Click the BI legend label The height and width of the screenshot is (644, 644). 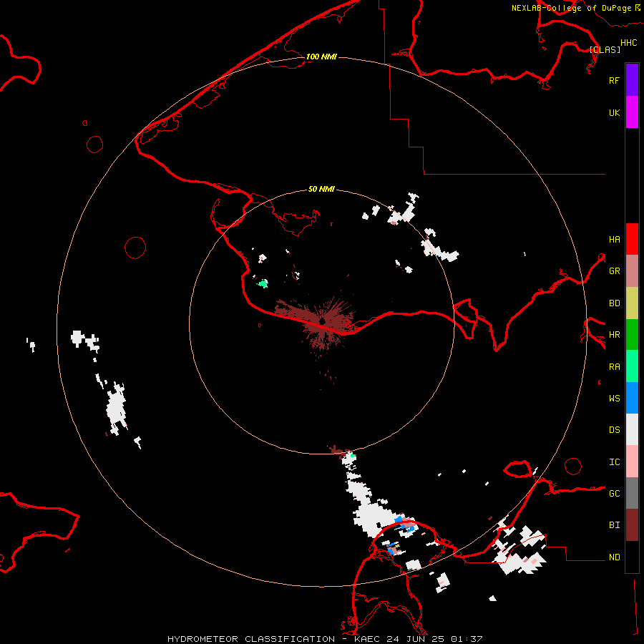point(614,525)
